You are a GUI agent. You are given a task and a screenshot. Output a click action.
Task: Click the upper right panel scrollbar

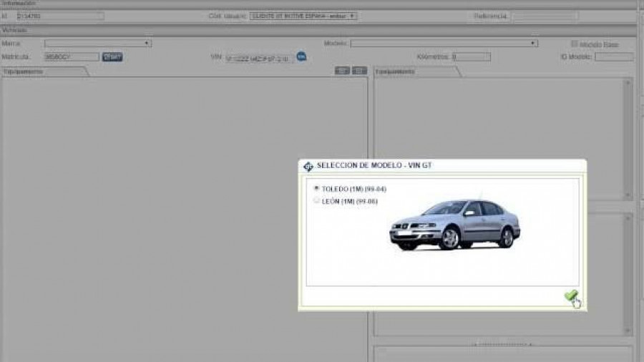627,139
